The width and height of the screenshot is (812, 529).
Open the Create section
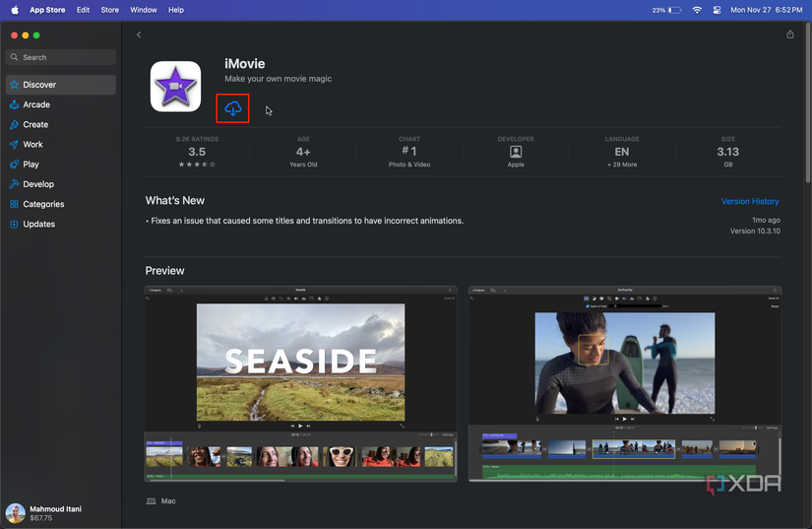point(61,124)
